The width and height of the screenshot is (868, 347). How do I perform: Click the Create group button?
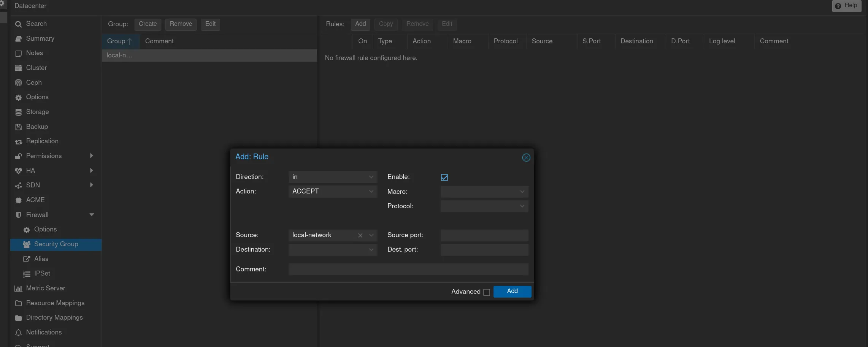click(148, 24)
